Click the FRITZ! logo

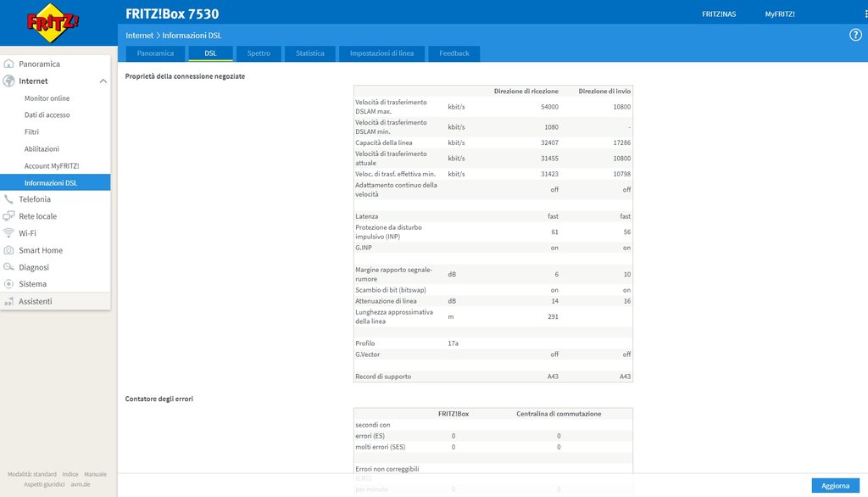click(x=53, y=23)
